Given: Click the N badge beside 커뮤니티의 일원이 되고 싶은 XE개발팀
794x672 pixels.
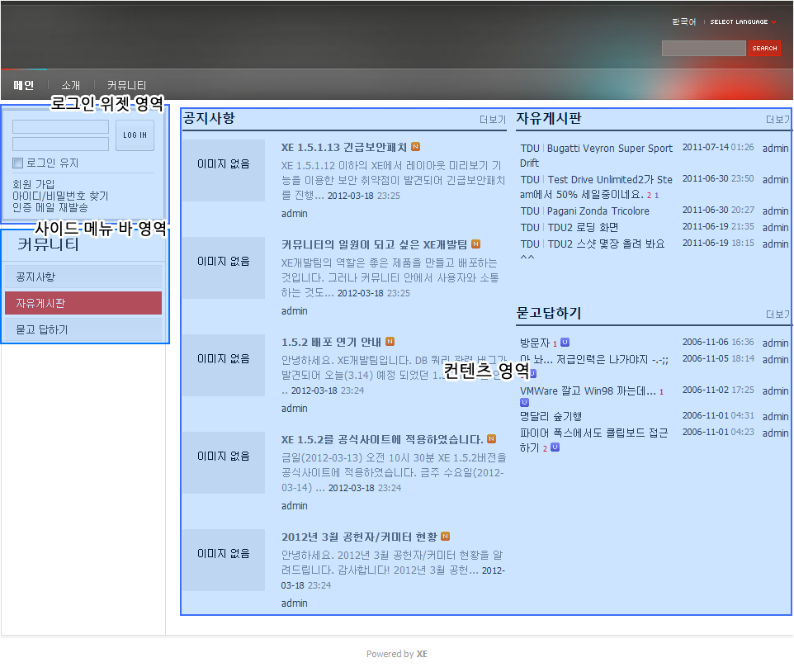Looking at the screenshot, I should point(475,244).
